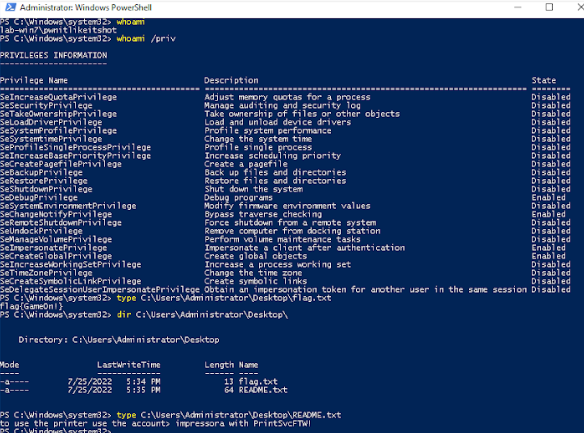Select 'SeDelegateSessionUserImpersonatePrivilege' text
584x433 pixels.
[x=100, y=290]
